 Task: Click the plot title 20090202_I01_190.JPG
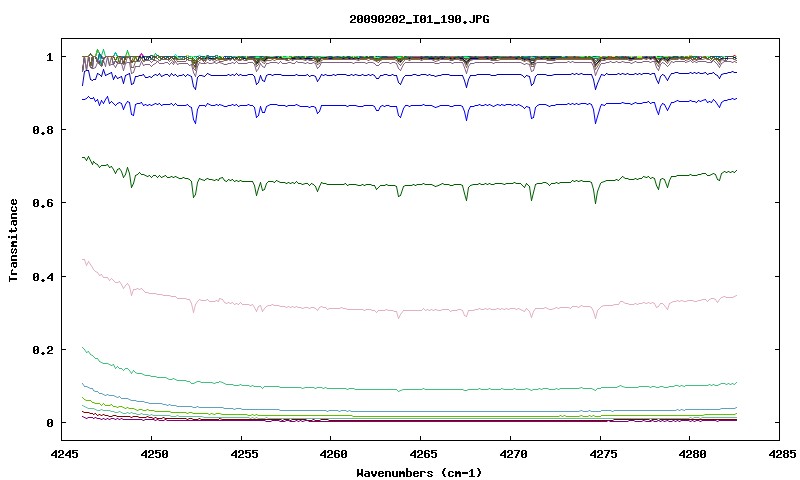419,19
